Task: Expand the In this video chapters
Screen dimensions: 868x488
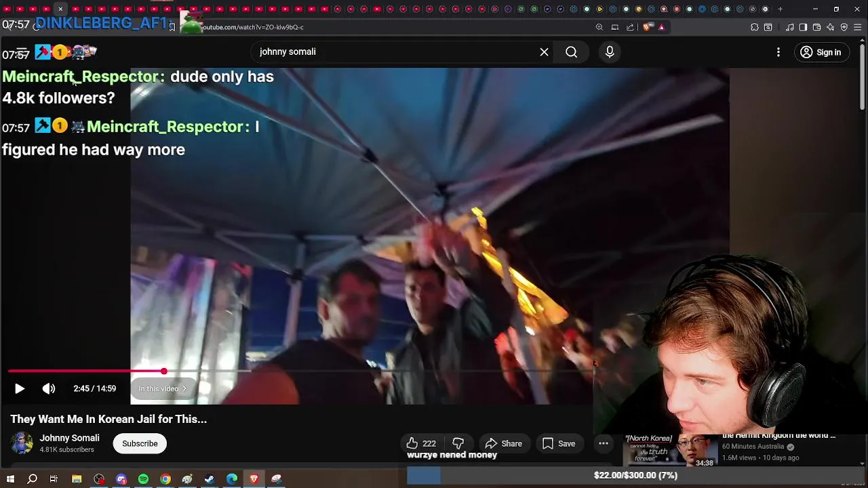Action: click(163, 388)
